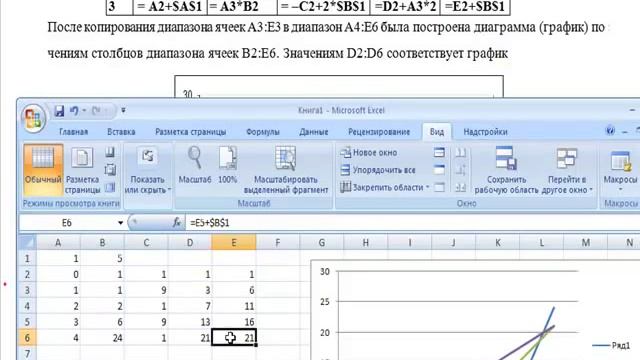This screenshot has width=640, height=360.
Task: Select row 4 header
Action: [28, 306]
